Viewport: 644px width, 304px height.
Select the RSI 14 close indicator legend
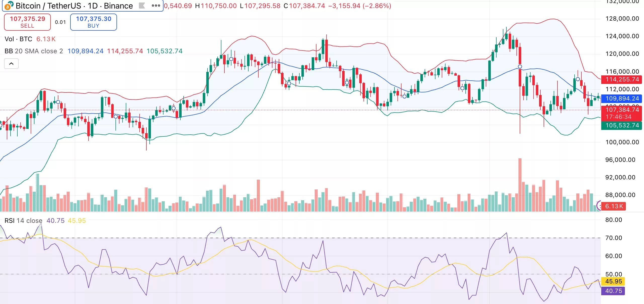[x=23, y=221]
